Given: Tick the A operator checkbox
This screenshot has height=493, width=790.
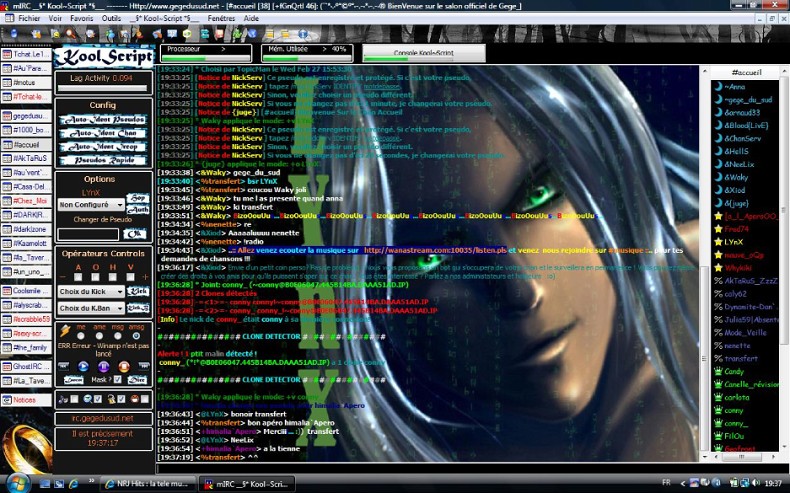Looking at the screenshot, I should pyautogui.click(x=78, y=277).
